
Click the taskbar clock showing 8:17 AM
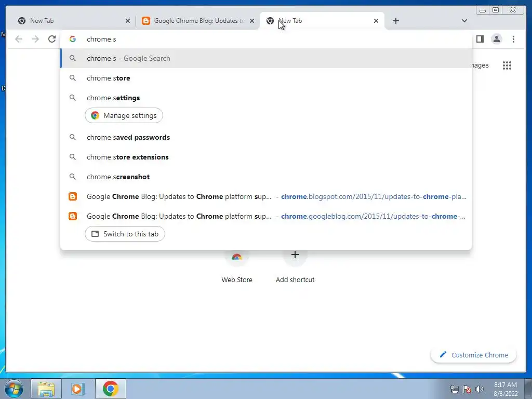point(506,389)
